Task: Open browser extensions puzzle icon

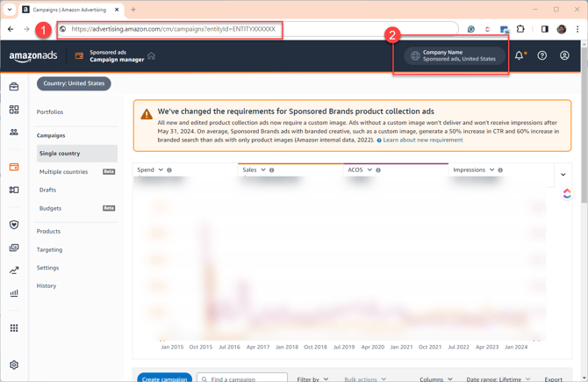Action: 520,29
